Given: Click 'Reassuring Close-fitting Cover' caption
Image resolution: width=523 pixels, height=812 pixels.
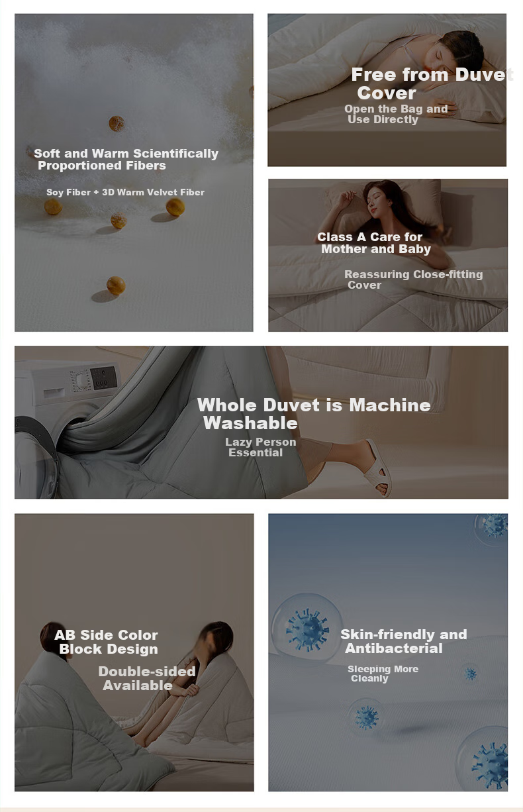Looking at the screenshot, I should click(413, 279).
